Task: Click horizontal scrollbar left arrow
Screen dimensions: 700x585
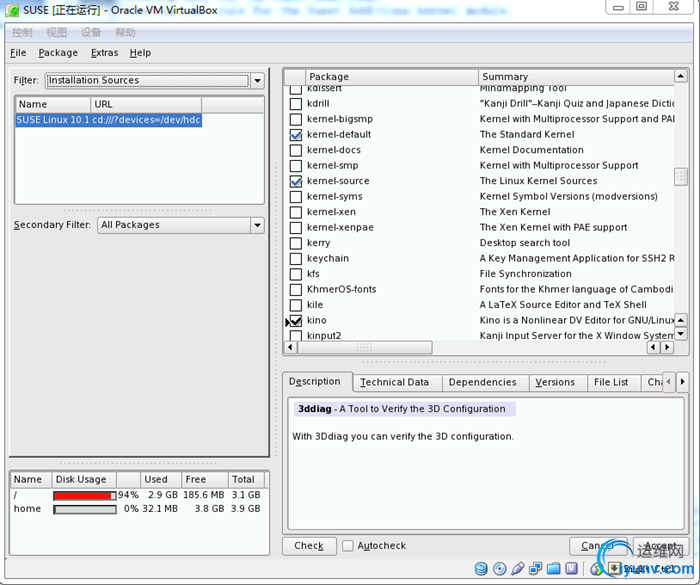Action: pos(291,347)
